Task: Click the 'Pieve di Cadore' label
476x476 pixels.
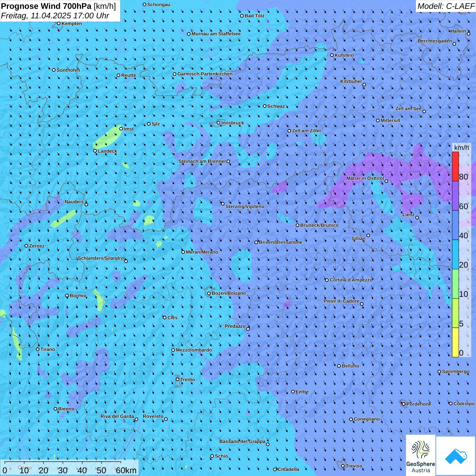Action: (x=341, y=301)
